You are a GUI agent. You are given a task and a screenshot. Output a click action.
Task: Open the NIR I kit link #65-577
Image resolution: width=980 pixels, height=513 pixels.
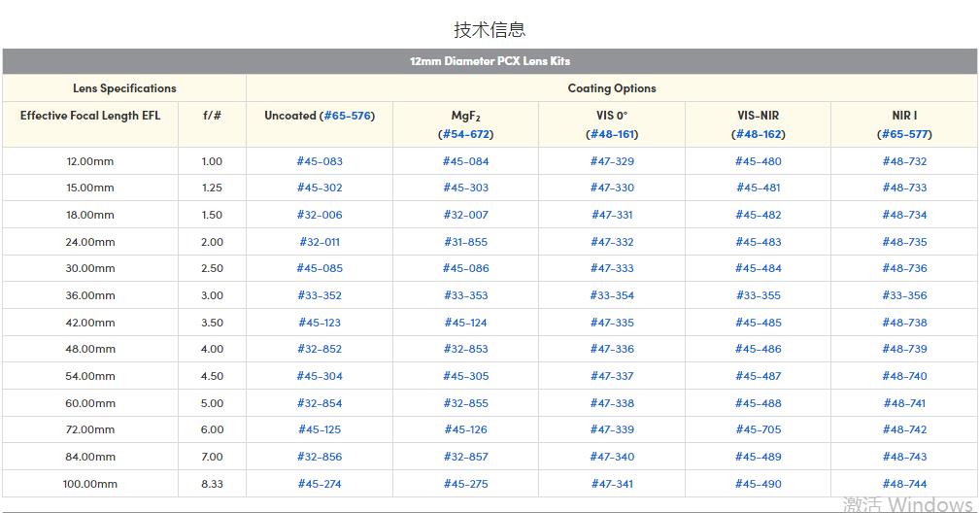pyautogui.click(x=904, y=134)
